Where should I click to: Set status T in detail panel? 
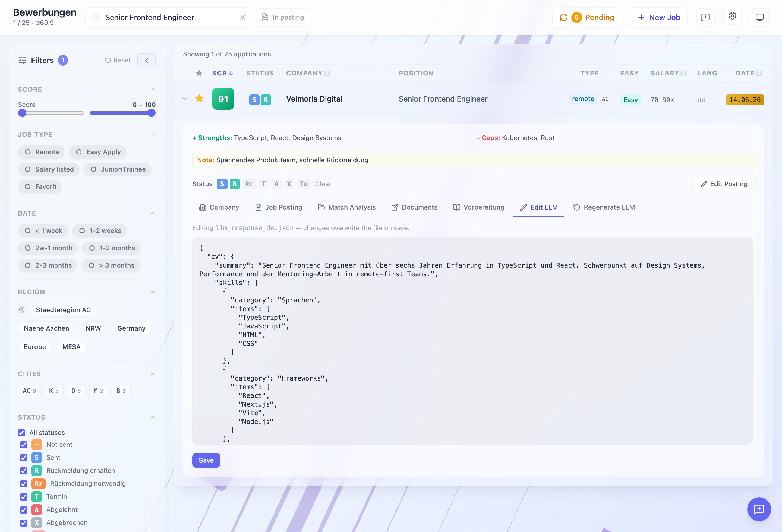coord(264,184)
